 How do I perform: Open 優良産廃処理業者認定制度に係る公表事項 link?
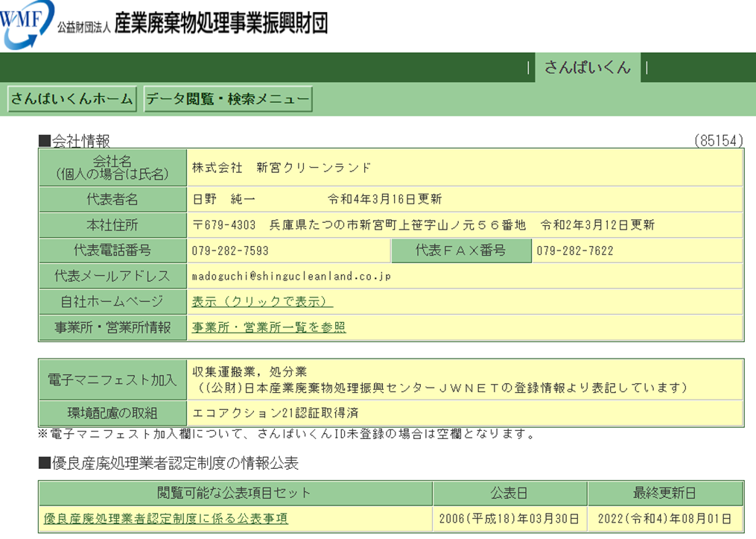166,518
